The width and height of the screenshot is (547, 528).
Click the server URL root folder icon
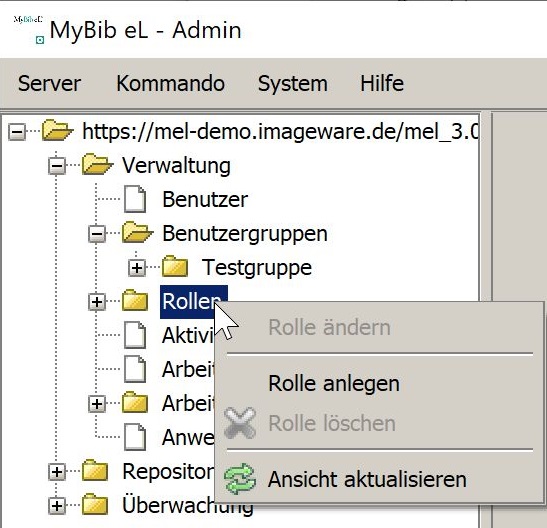tap(58, 130)
